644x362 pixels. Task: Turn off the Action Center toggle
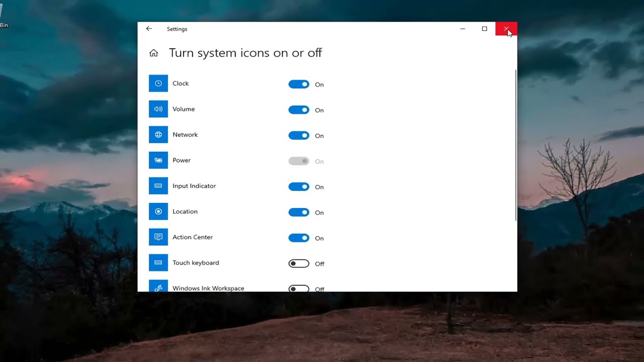[x=299, y=238]
